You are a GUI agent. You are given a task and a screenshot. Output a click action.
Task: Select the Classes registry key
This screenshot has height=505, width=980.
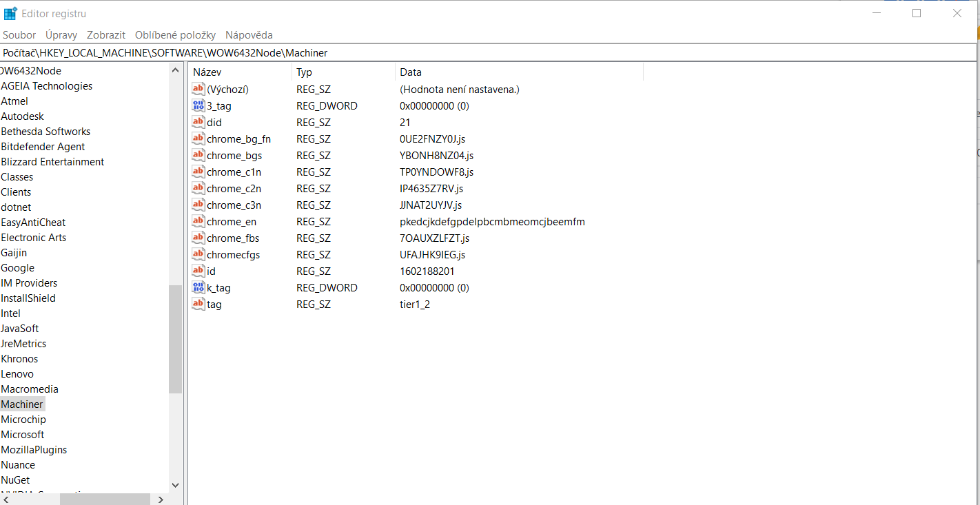tap(17, 177)
